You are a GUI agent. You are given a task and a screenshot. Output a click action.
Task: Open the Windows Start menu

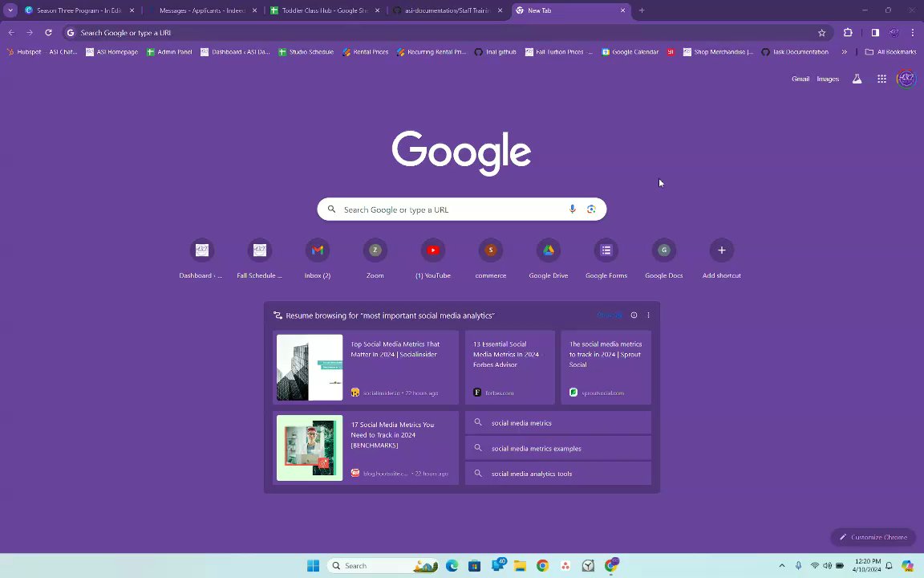[313, 566]
